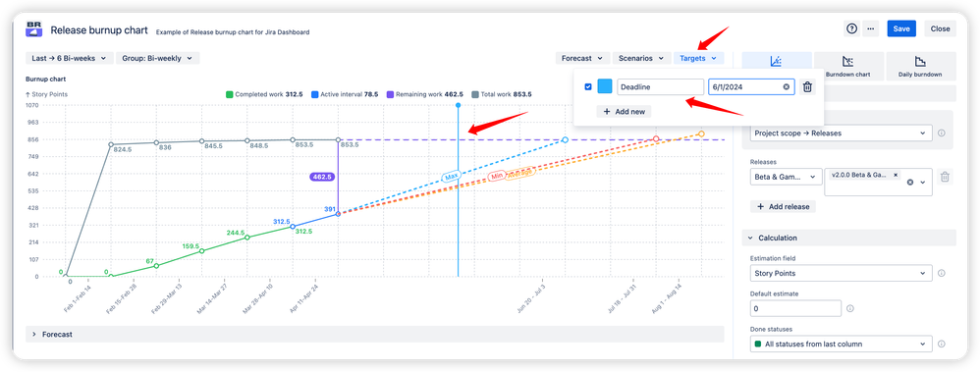Click the Min forecast red endpoint circle

(656, 138)
